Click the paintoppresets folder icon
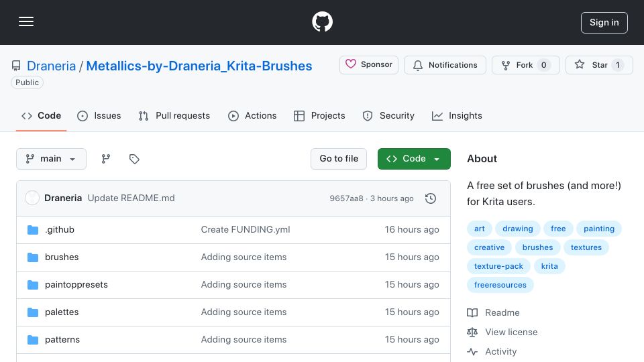 tap(33, 285)
